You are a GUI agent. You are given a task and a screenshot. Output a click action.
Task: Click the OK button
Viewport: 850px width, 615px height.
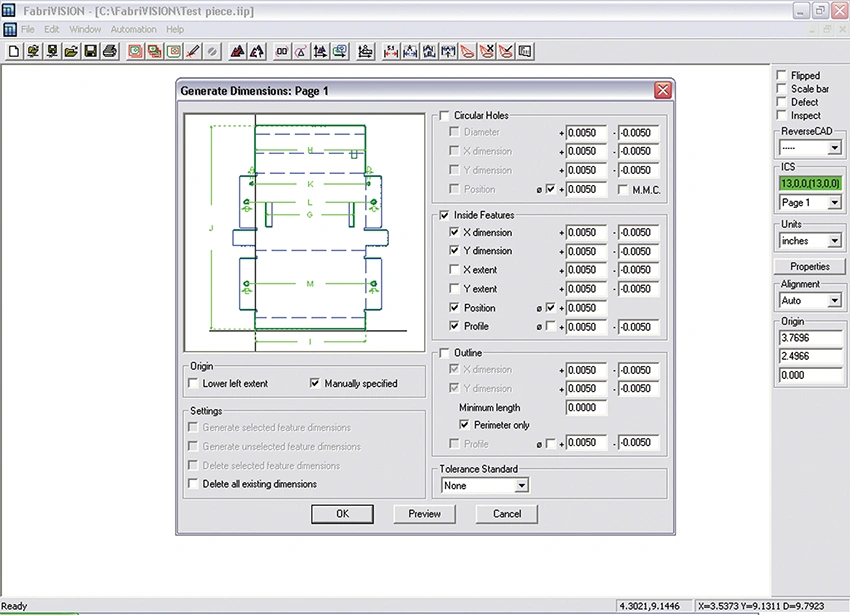[342, 514]
